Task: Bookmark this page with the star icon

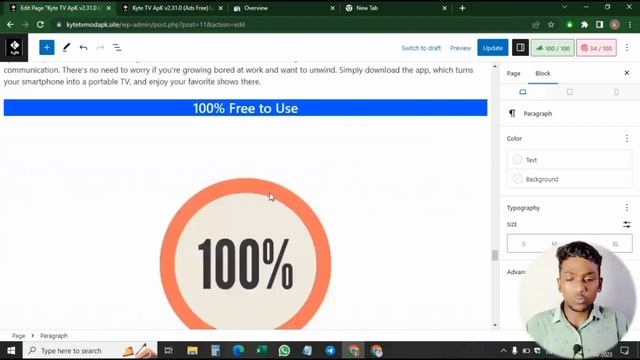Action: (551, 24)
